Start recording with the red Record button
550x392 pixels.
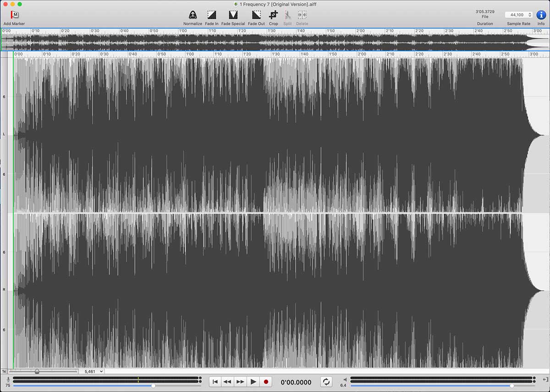pos(266,381)
